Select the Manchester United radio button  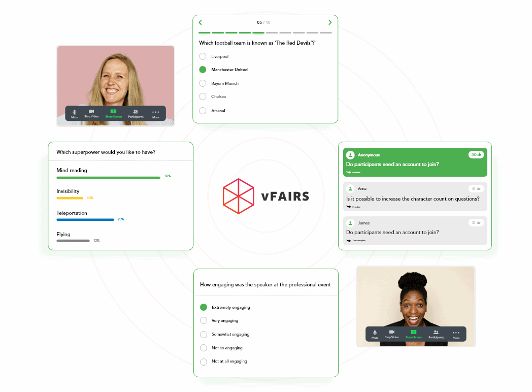coord(203,70)
